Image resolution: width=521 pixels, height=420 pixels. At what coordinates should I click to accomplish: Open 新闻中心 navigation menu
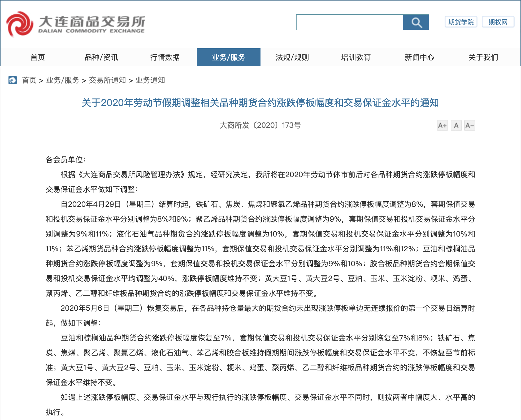pos(420,57)
